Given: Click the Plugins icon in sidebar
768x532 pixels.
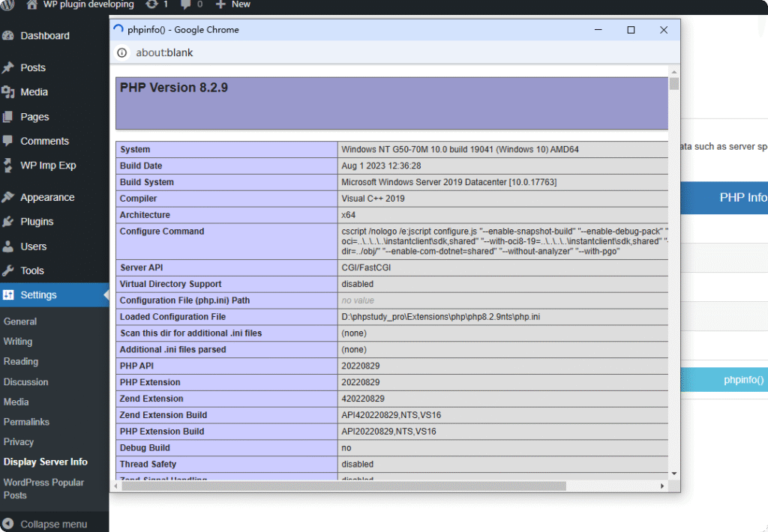Looking at the screenshot, I should pos(8,222).
